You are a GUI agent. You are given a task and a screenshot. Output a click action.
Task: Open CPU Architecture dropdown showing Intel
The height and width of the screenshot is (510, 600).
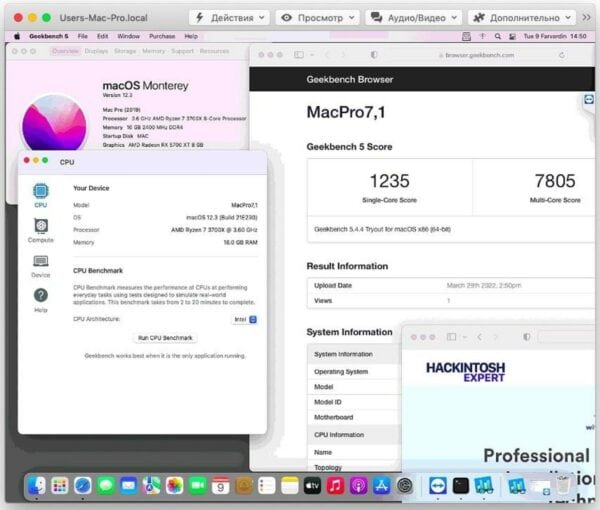click(x=245, y=319)
